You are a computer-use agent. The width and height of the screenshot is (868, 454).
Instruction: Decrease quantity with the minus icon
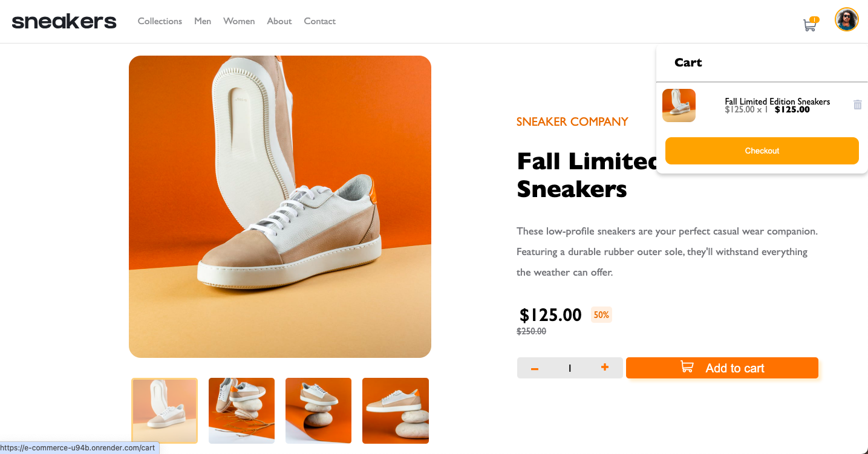535,368
